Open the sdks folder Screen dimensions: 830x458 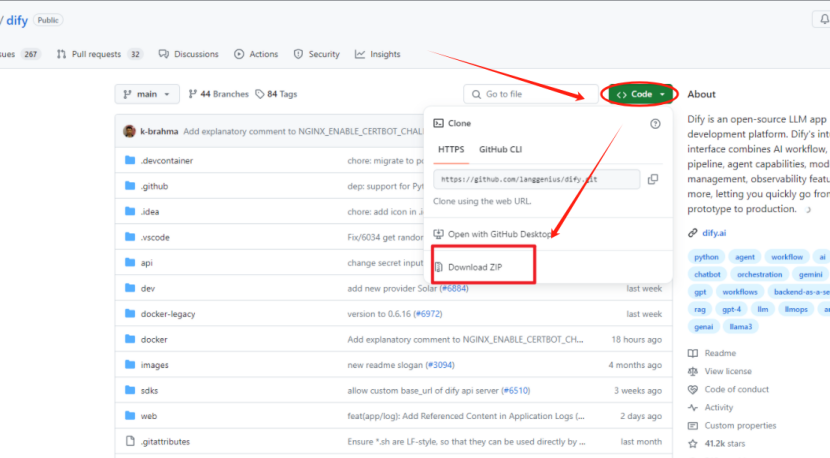click(x=149, y=390)
